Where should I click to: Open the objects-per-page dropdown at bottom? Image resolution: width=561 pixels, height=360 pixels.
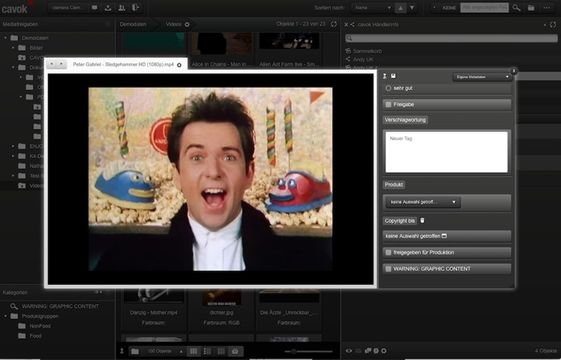point(164,351)
